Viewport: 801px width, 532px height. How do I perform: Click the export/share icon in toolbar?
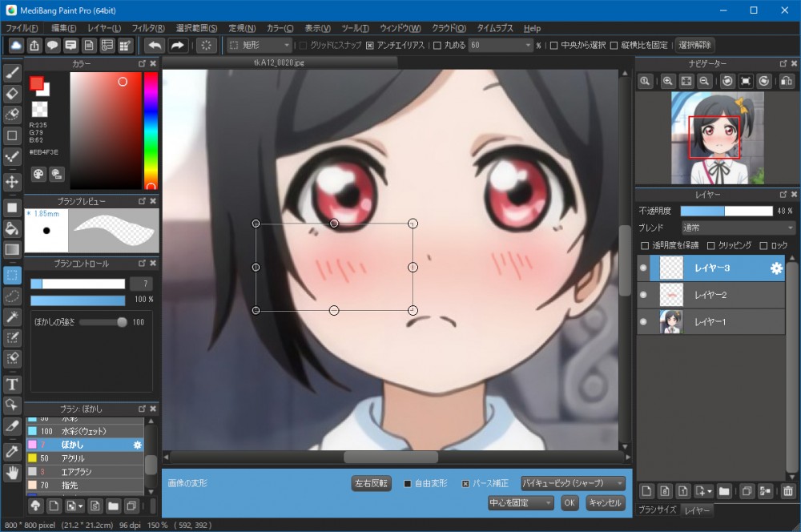pos(34,46)
